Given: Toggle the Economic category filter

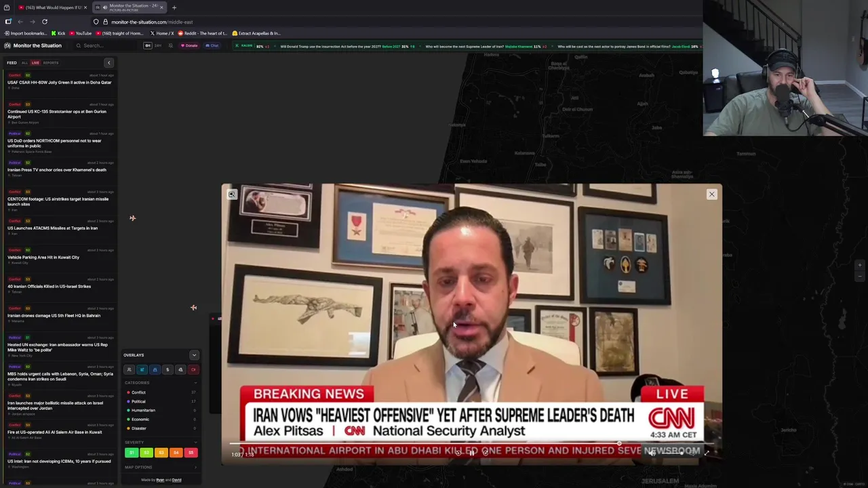Looking at the screenshot, I should [x=161, y=419].
